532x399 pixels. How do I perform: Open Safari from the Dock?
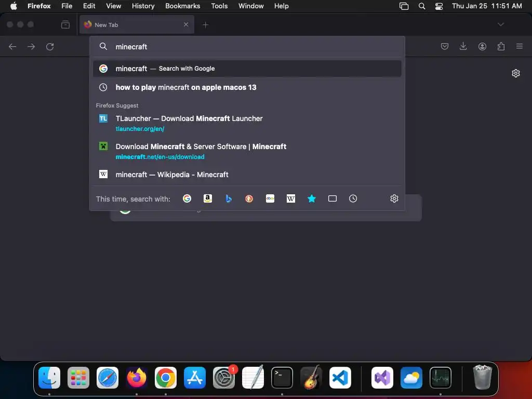[x=108, y=378]
